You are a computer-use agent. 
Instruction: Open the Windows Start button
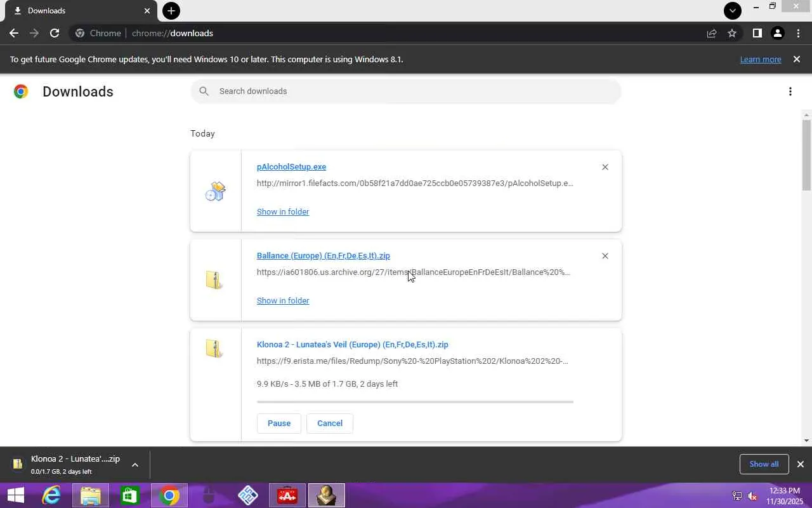[16, 495]
